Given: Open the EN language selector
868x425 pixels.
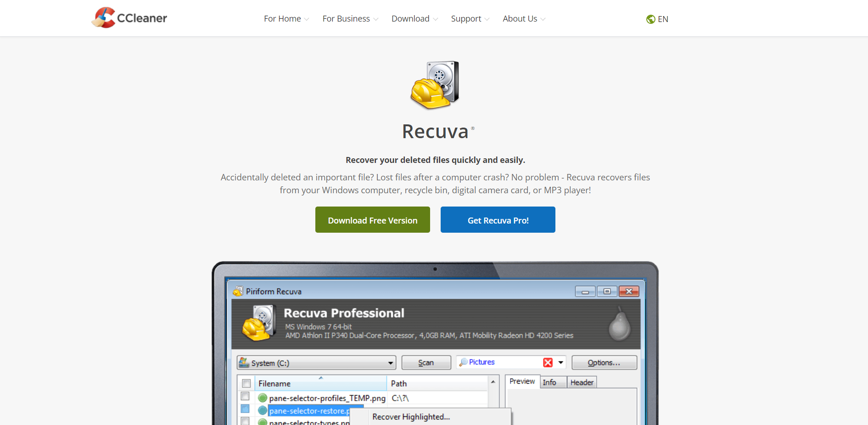Looking at the screenshot, I should point(657,19).
